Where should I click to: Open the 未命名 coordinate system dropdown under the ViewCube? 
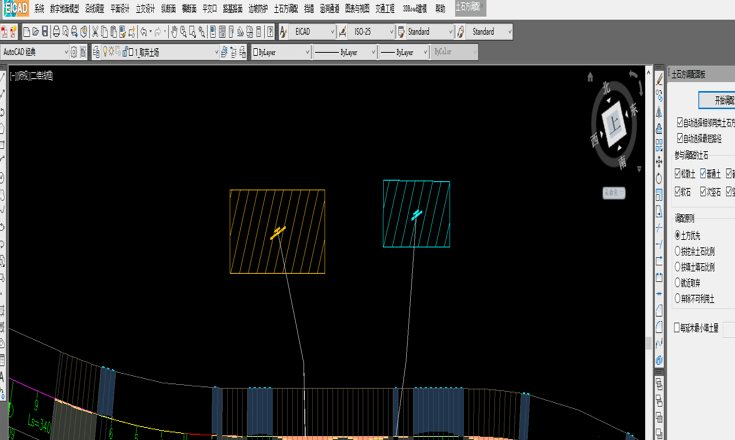pyautogui.click(x=614, y=193)
